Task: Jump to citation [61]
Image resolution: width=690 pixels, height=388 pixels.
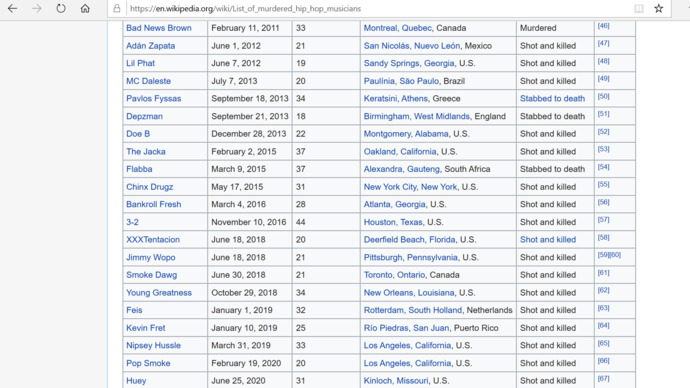Action: [603, 273]
